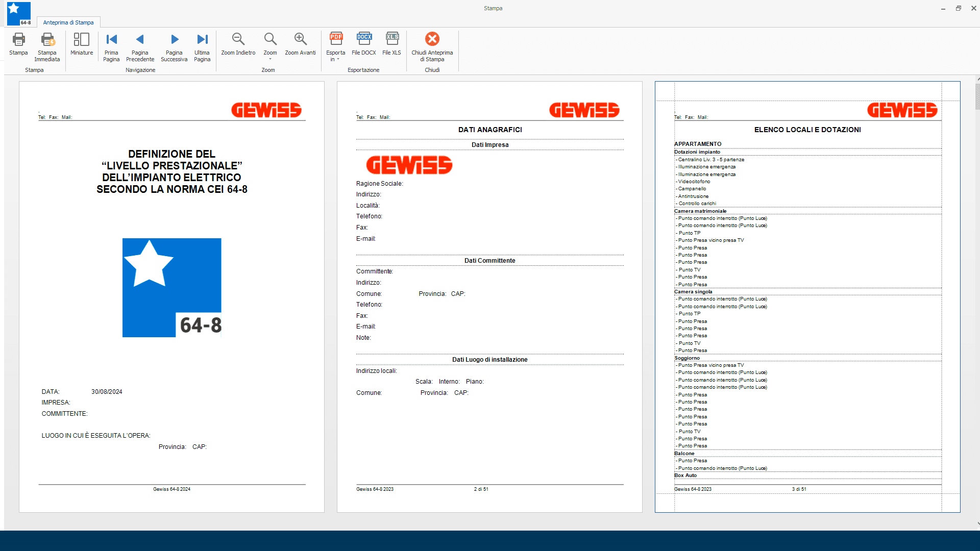Toggle the Miniature thumbnails view
980x551 pixels.
tap(82, 44)
